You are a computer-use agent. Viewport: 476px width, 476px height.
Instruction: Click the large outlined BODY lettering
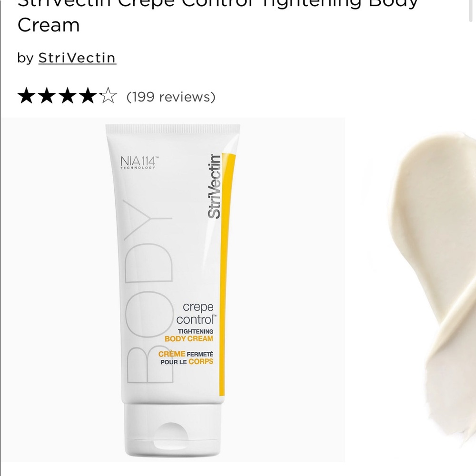(149, 291)
